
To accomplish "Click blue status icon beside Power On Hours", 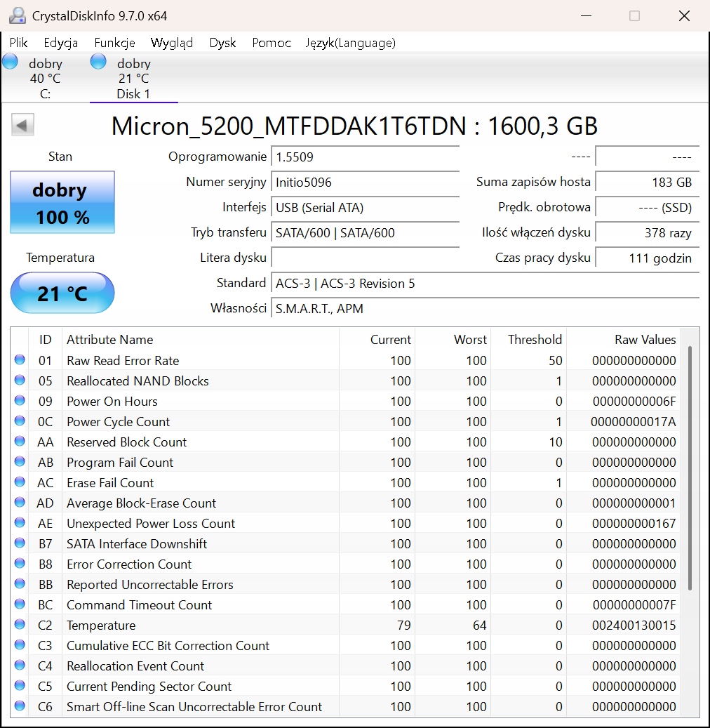I will 20,401.
